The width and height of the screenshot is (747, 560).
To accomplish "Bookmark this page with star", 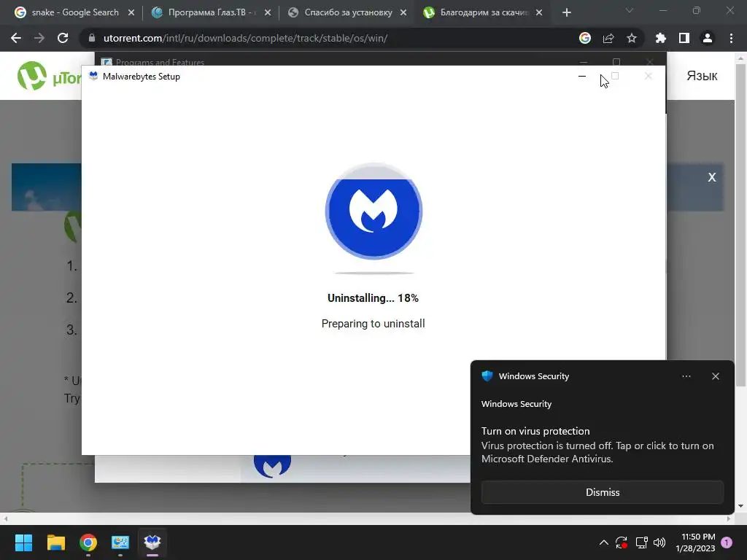I will (x=632, y=38).
